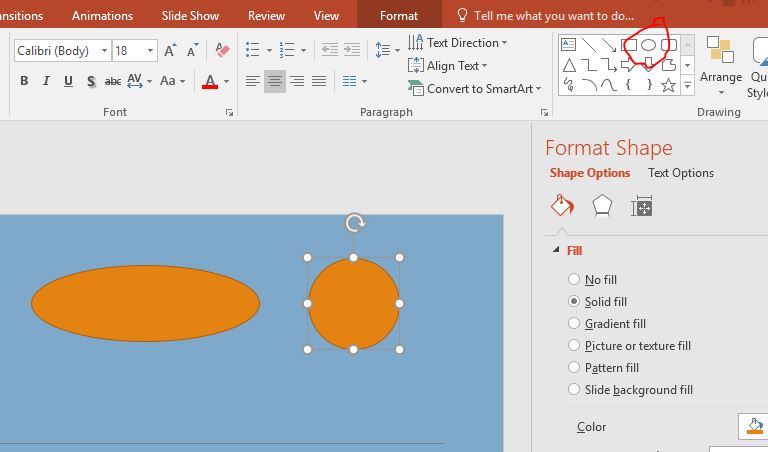768x452 pixels.
Task: Switch to the Animations tab
Action: click(x=102, y=16)
